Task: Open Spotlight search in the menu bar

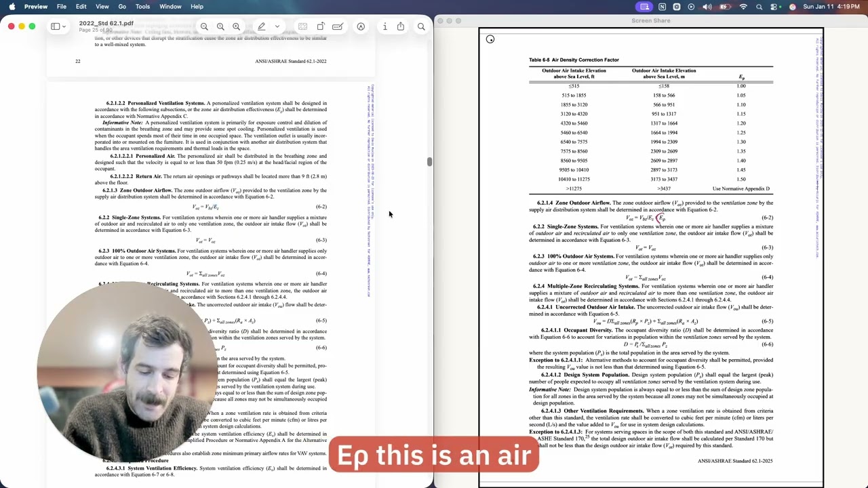Action: point(759,7)
